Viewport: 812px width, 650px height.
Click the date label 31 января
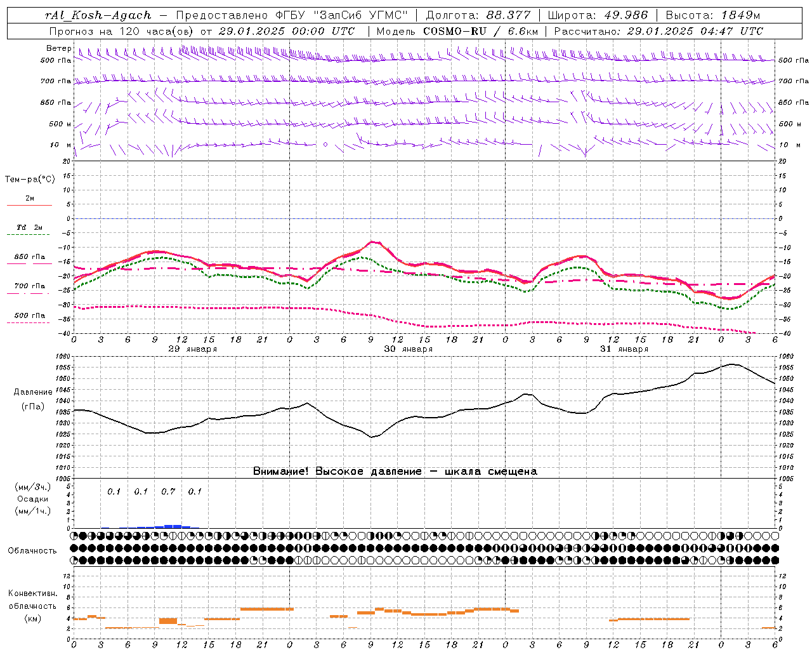(624, 349)
